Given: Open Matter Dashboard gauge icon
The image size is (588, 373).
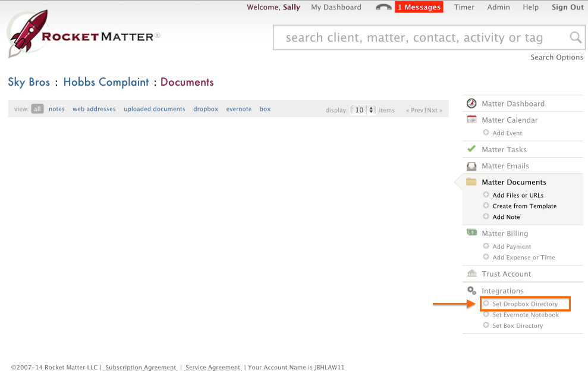Looking at the screenshot, I should tap(471, 104).
